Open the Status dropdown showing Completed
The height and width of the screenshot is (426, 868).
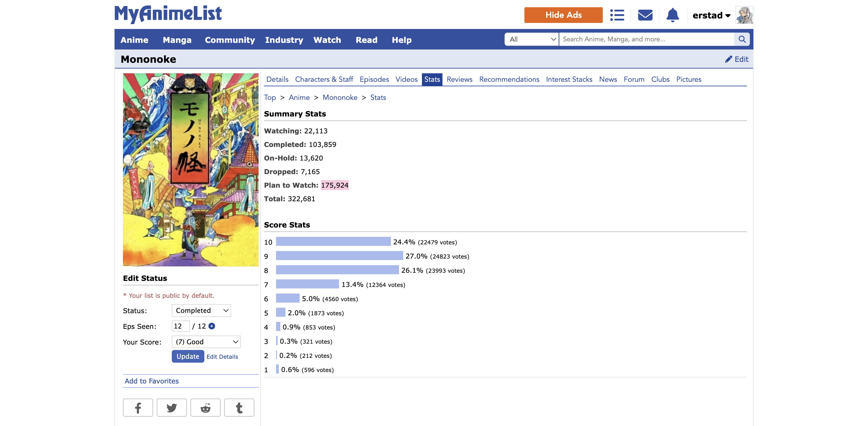pos(201,310)
